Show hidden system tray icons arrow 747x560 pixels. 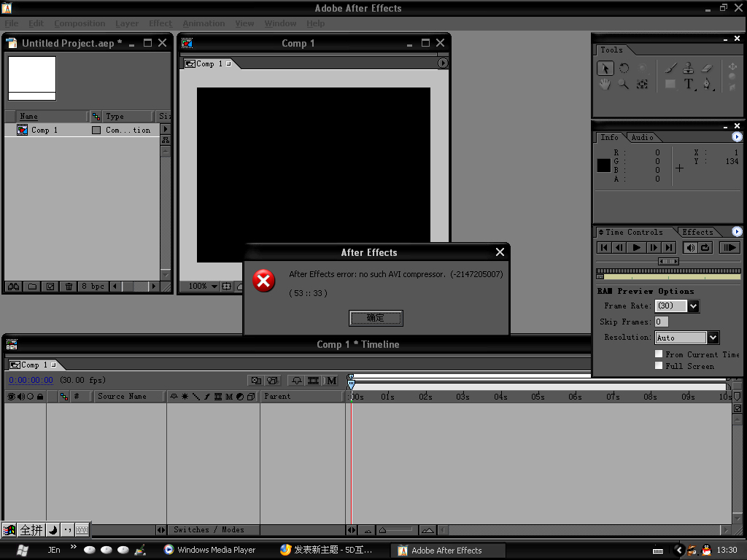click(x=679, y=551)
